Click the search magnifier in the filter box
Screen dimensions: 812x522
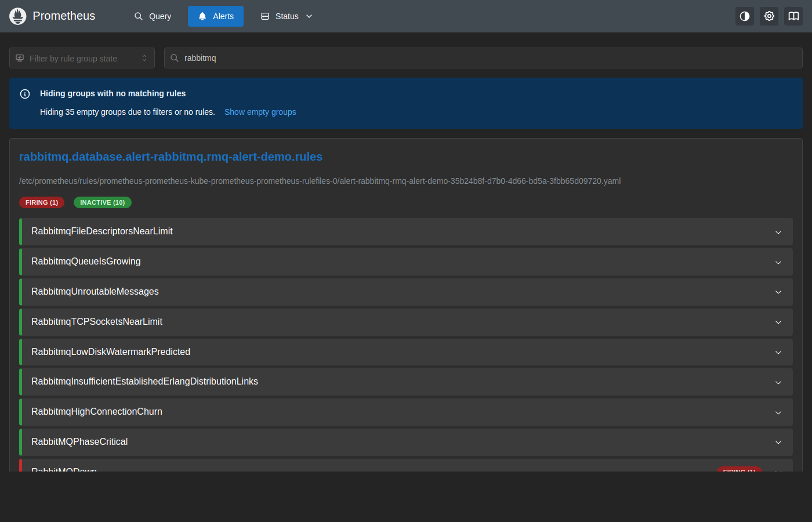[175, 58]
